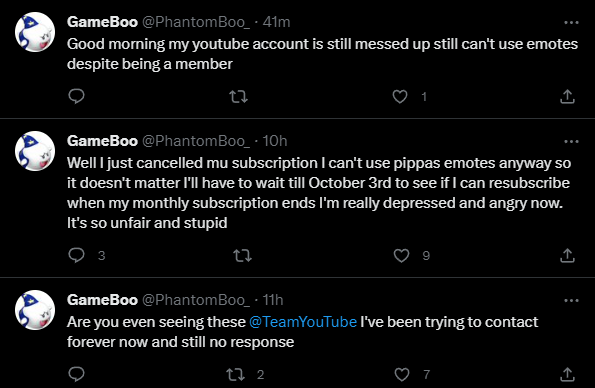This screenshot has height=388, width=595.
Task: Reply to the @TeamYouTube tweet
Action: tap(76, 374)
